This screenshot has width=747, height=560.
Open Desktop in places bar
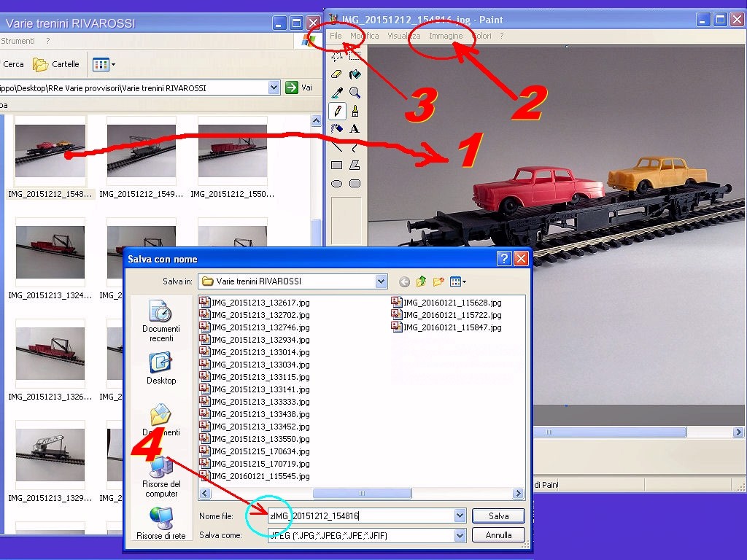(161, 368)
